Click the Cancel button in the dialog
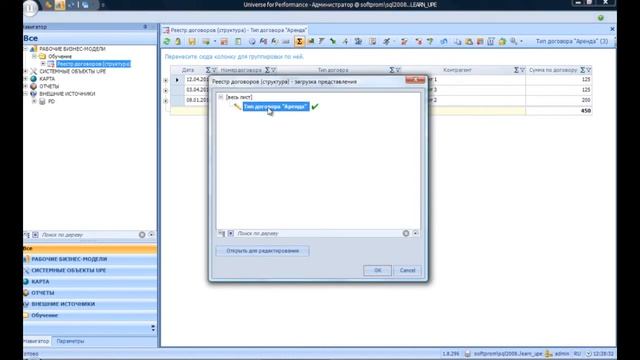 click(x=407, y=271)
